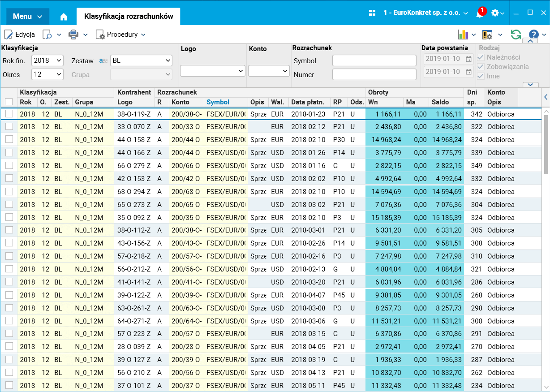The height and width of the screenshot is (392, 550).
Task: Click the home icon tab
Action: coord(64,17)
